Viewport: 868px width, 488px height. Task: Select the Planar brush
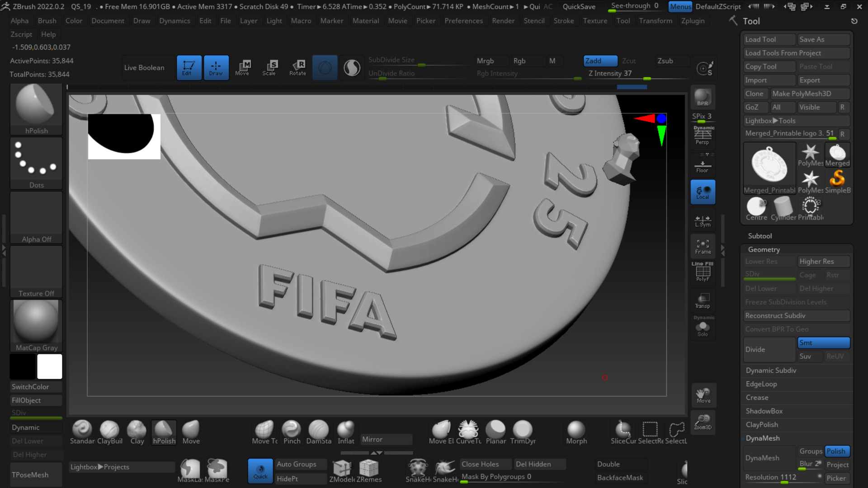[495, 432]
